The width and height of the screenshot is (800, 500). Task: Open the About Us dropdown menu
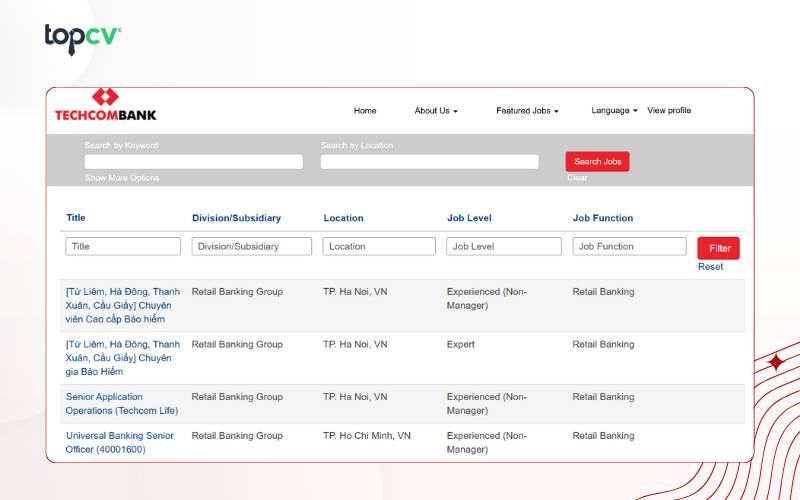pos(436,111)
